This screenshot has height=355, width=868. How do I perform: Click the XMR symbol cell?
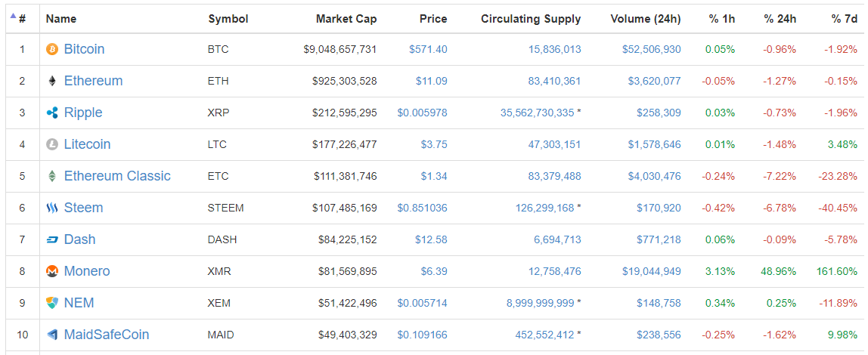219,271
